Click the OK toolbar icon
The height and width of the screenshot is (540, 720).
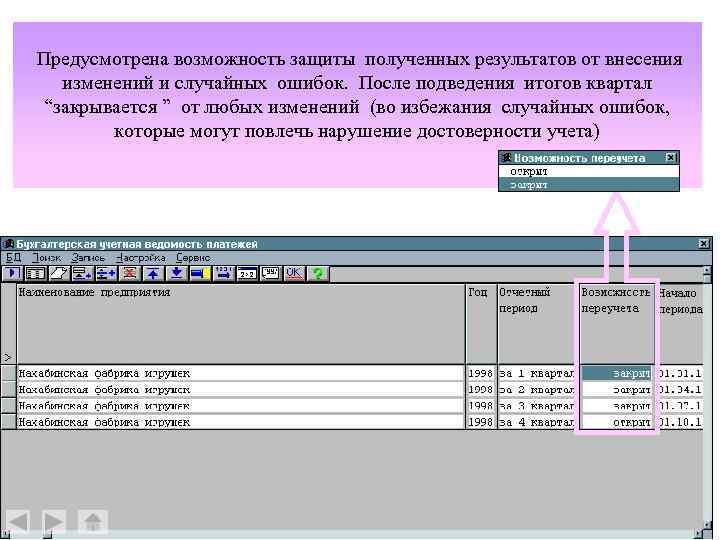coord(294,274)
